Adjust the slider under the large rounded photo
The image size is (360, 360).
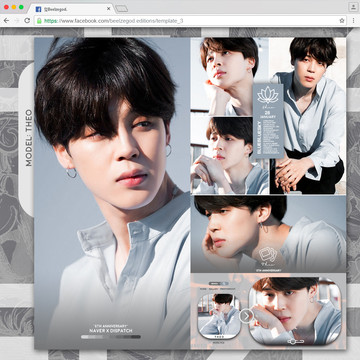(x=295, y=342)
